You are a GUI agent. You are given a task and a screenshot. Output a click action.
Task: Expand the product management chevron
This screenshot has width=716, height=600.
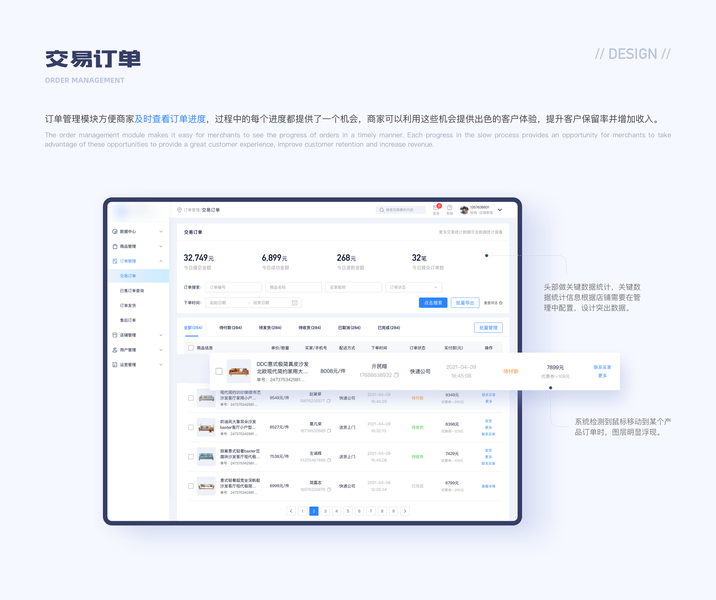tap(161, 246)
